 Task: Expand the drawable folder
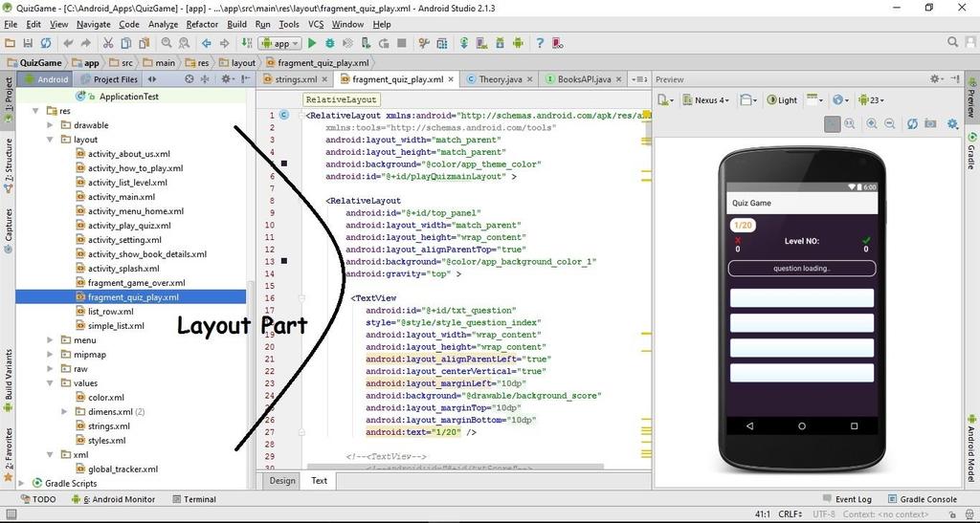pos(51,125)
